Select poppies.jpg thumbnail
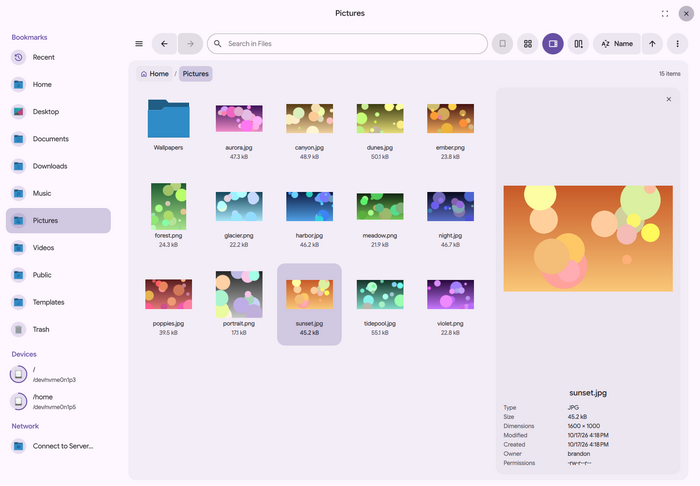 click(x=168, y=295)
